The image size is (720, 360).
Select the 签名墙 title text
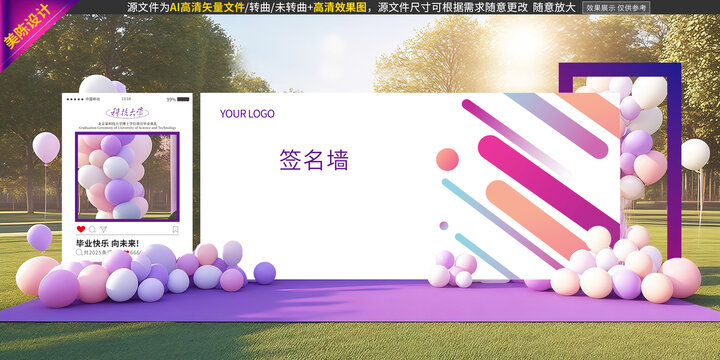[x=314, y=160]
